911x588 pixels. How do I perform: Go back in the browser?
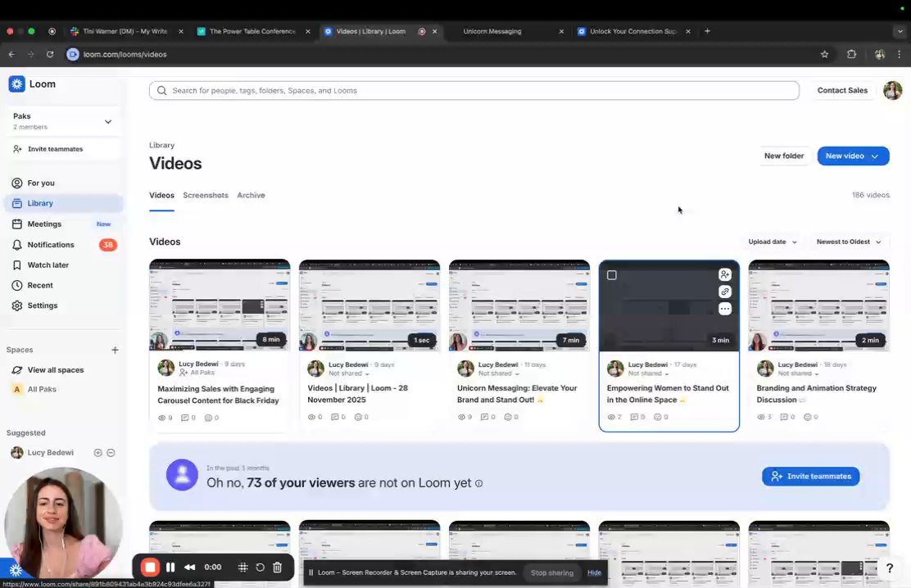(x=11, y=54)
